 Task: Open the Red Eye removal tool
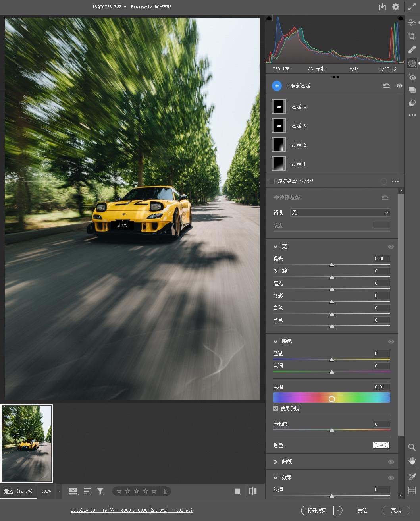pyautogui.click(x=412, y=77)
